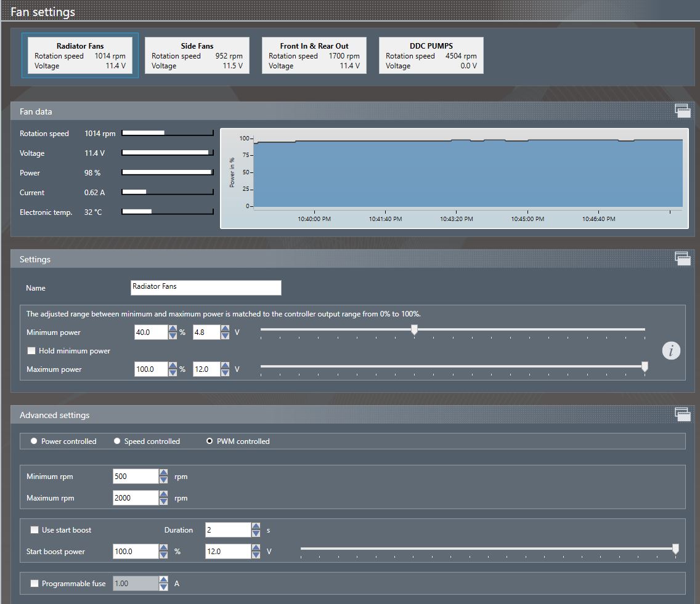Decrease Maximum power percent with down arrow
The width and height of the screenshot is (700, 604).
(173, 373)
